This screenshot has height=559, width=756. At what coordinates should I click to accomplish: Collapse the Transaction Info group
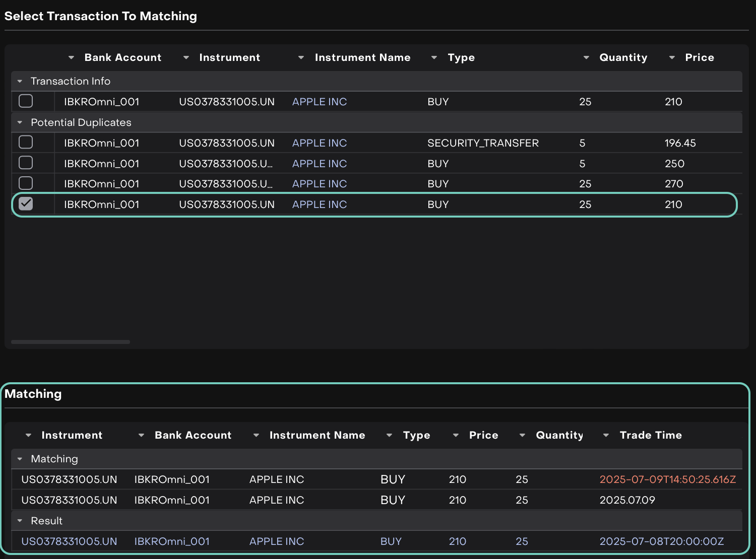20,82
